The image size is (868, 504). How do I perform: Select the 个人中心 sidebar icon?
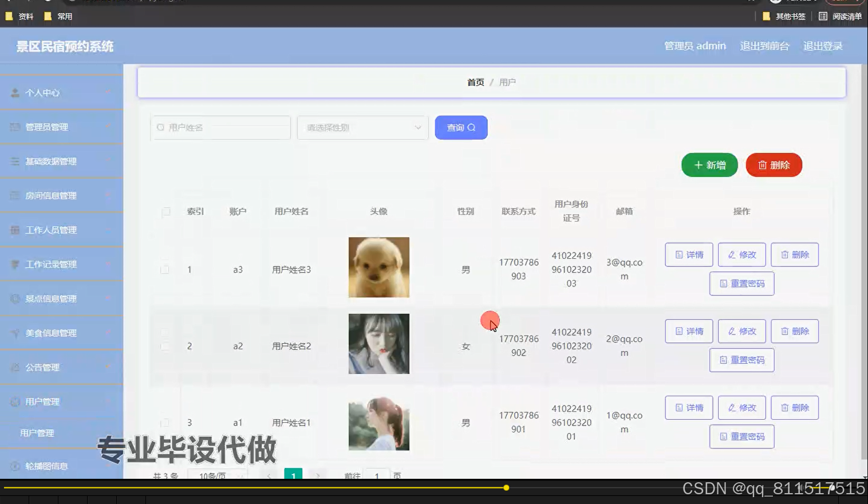[14, 92]
